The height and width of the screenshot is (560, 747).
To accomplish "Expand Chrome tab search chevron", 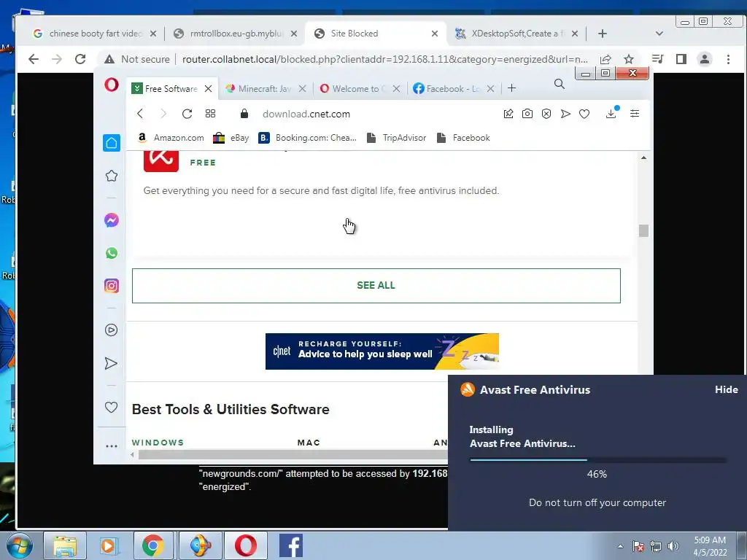I will 659,34.
